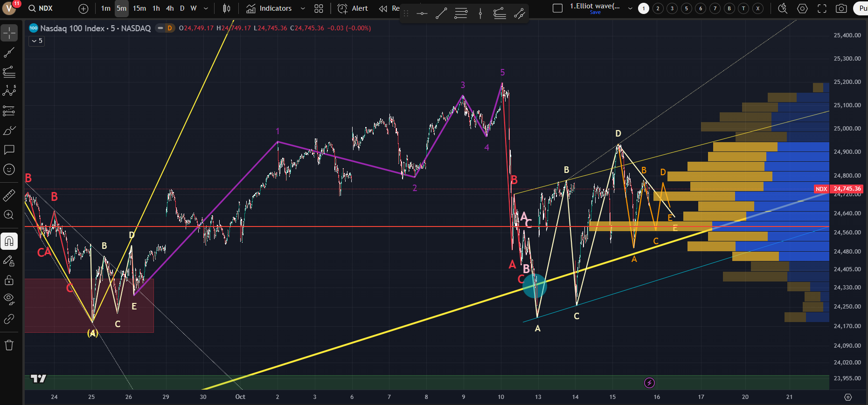Select the Fibonacci retracement tool in left sidebar
868x405 pixels.
pos(9,72)
